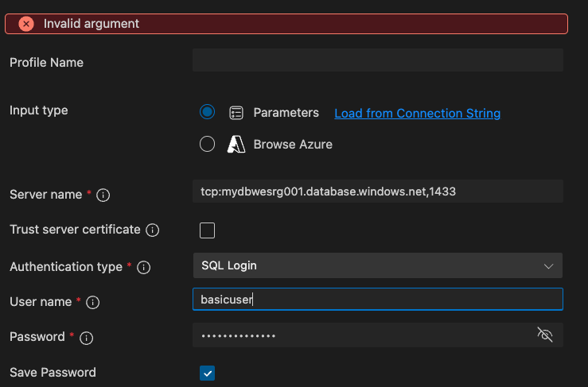Show password with the crossed-eye icon

coord(545,335)
